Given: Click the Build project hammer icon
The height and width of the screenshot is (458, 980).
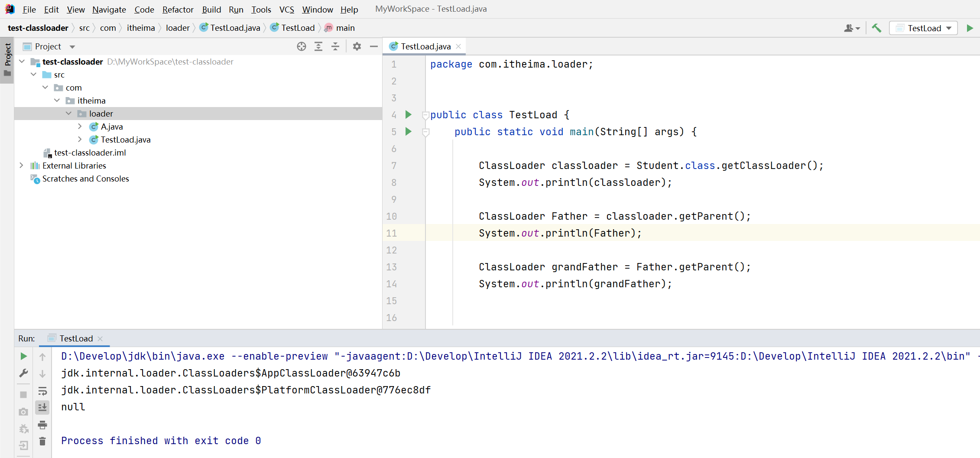Looking at the screenshot, I should pyautogui.click(x=876, y=28).
